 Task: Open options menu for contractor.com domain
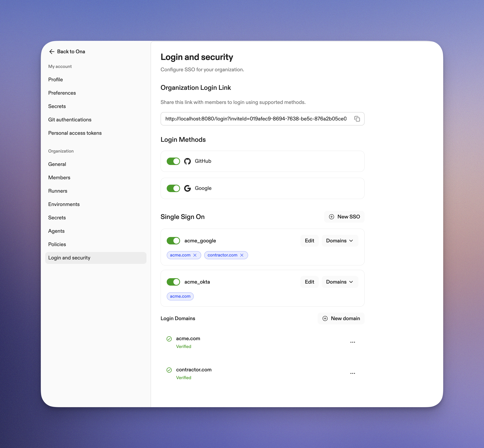point(353,373)
